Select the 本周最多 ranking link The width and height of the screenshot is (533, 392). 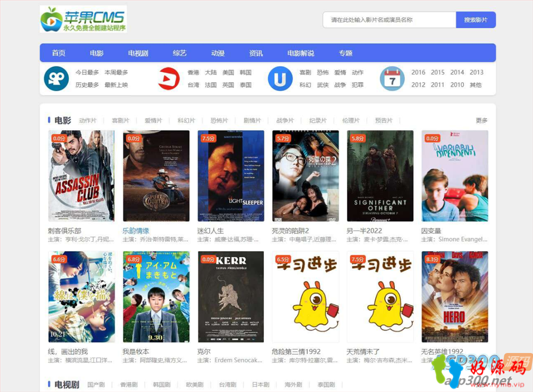[116, 72]
